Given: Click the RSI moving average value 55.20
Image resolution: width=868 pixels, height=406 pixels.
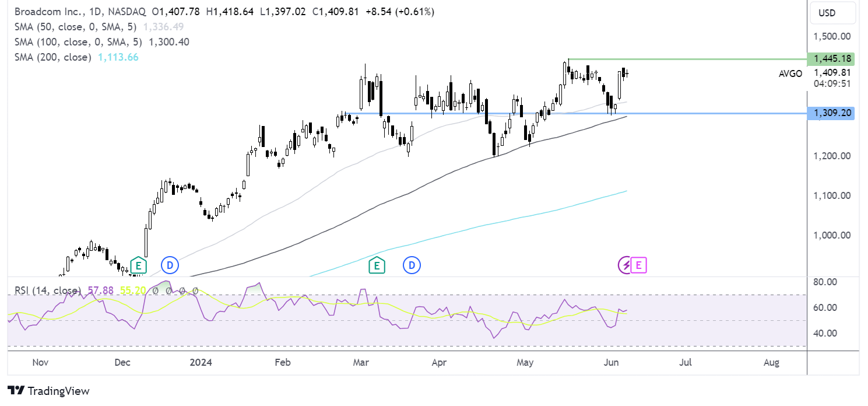Looking at the screenshot, I should point(132,290).
